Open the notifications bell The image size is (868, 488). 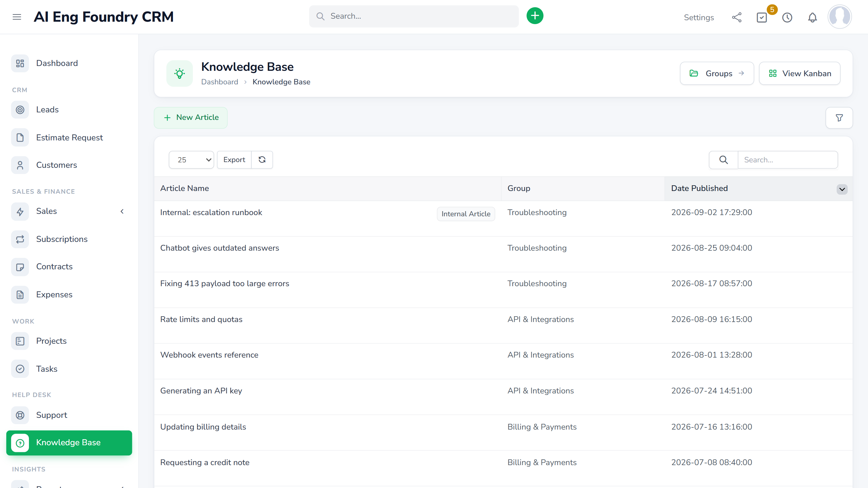click(x=813, y=17)
